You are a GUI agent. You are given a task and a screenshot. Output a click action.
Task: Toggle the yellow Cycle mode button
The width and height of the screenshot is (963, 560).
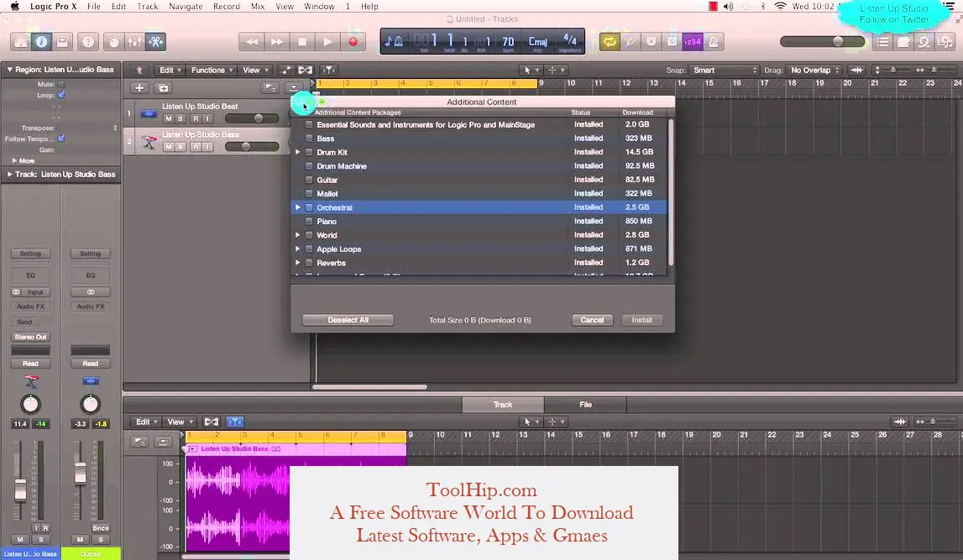coord(610,42)
